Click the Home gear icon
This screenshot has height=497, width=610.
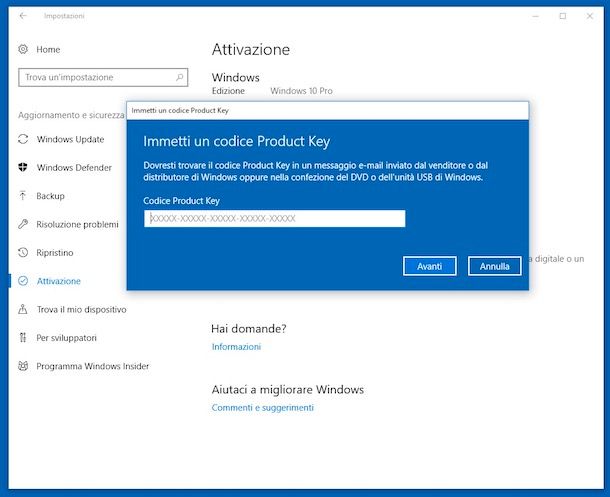click(23, 49)
